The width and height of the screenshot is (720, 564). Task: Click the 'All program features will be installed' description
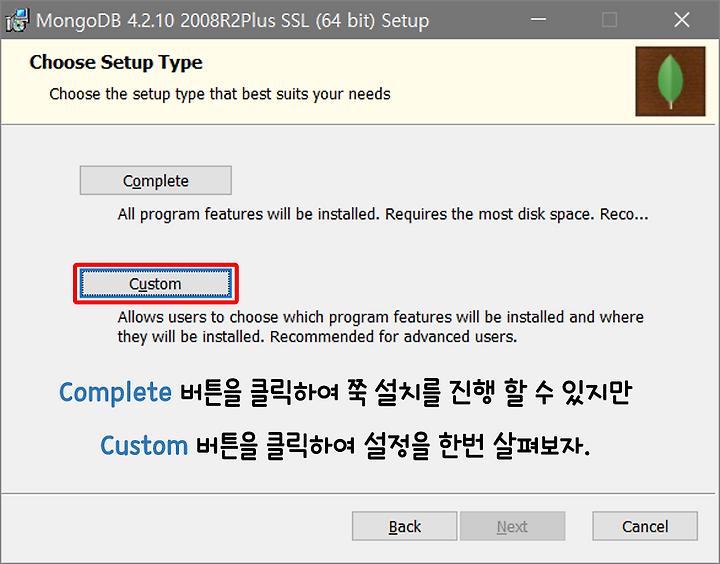point(383,214)
